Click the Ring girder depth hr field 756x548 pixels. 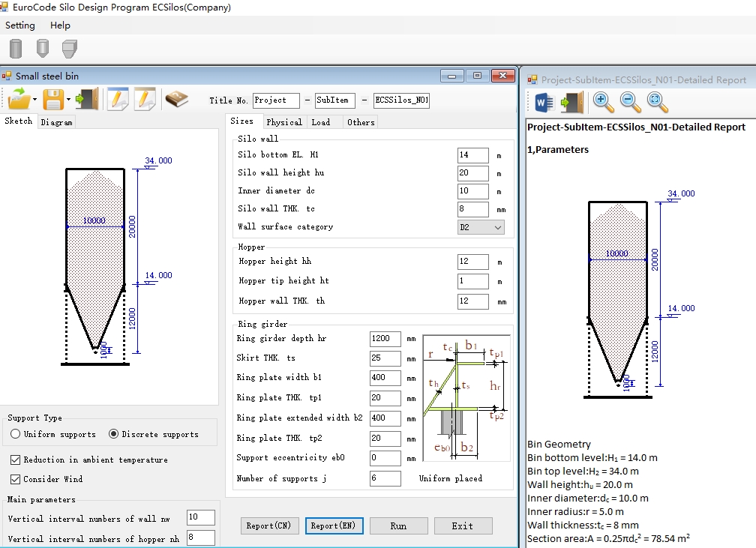385,339
